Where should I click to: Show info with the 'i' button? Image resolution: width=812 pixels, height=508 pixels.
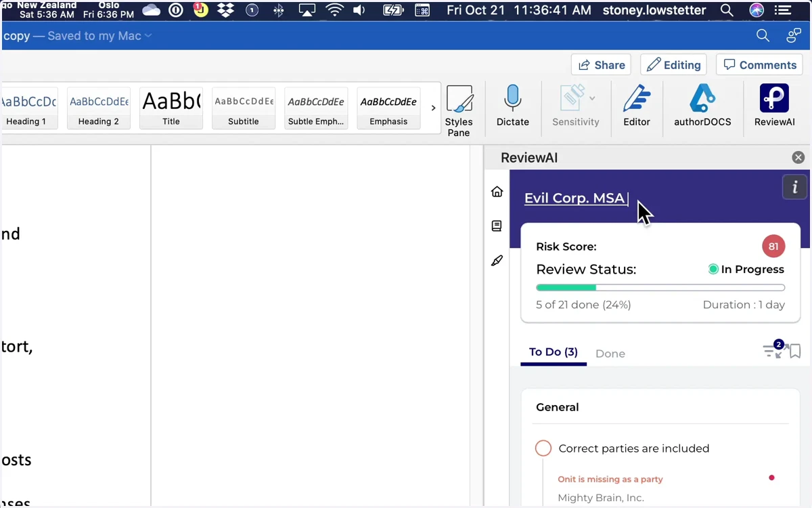click(x=794, y=187)
